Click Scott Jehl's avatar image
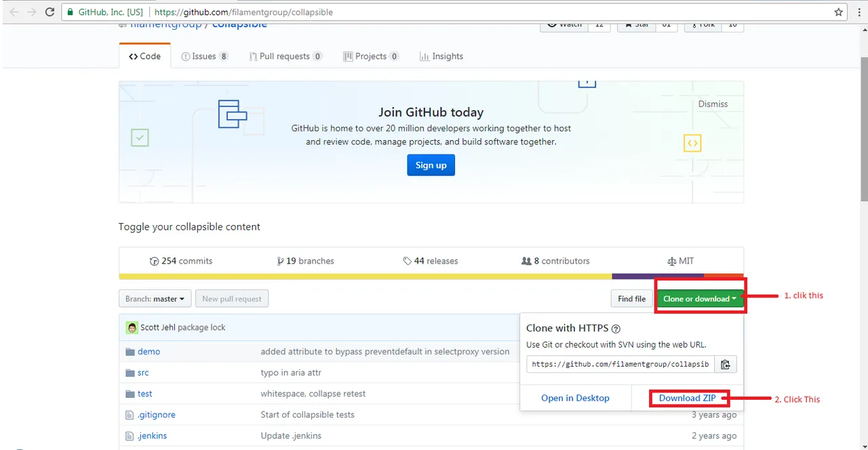Viewport: 868px width, 450px height. tap(132, 327)
